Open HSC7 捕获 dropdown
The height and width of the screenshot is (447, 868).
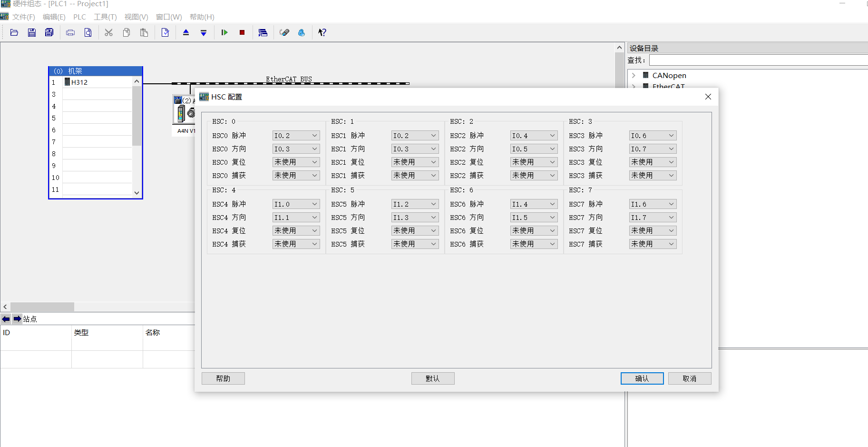click(653, 244)
